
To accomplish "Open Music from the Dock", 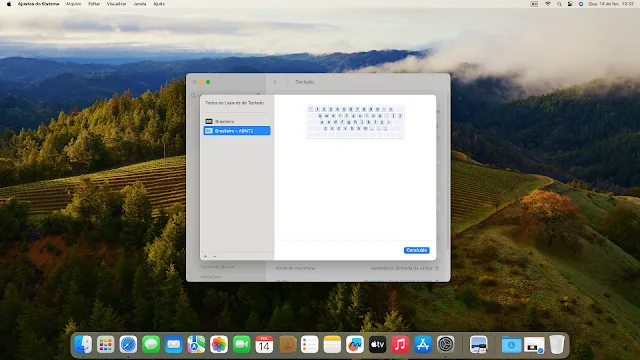I will click(400, 344).
